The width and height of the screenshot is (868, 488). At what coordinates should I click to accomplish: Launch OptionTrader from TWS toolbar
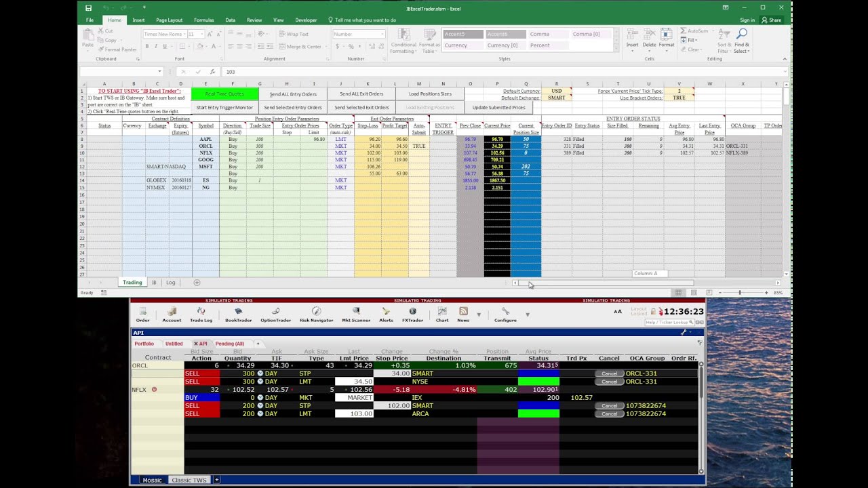click(x=275, y=314)
